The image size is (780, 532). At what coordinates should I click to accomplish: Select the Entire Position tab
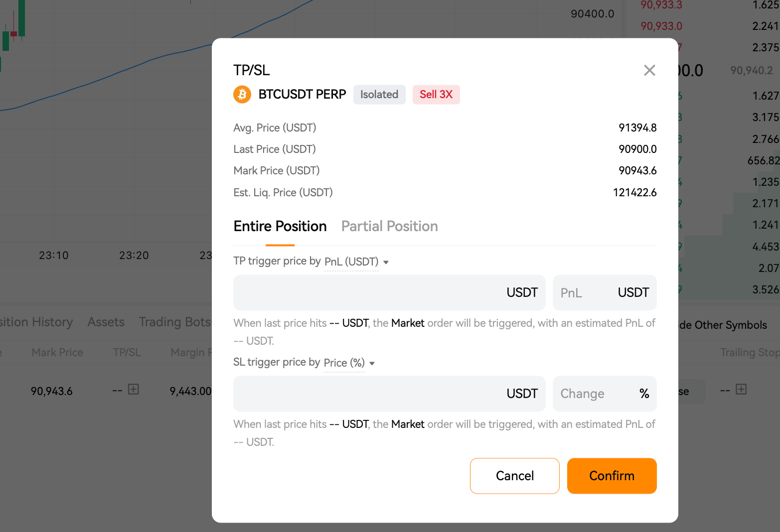click(280, 226)
